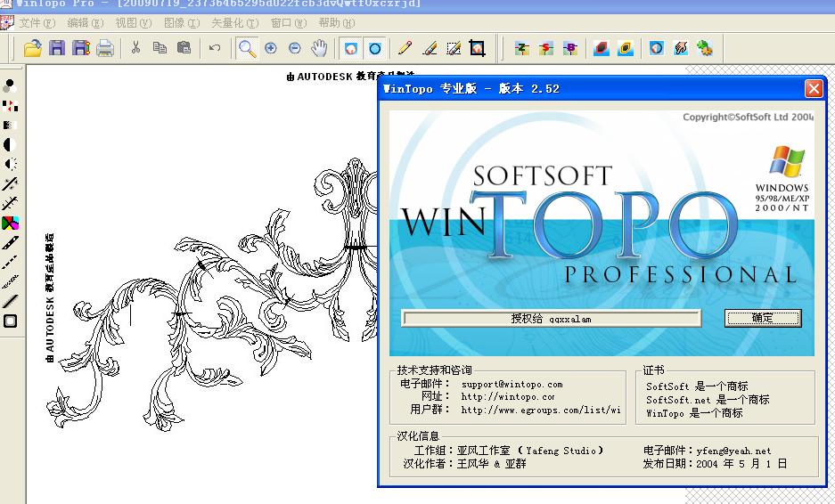Open the 矢量化(T) menu
835x504 pixels.
(x=235, y=23)
